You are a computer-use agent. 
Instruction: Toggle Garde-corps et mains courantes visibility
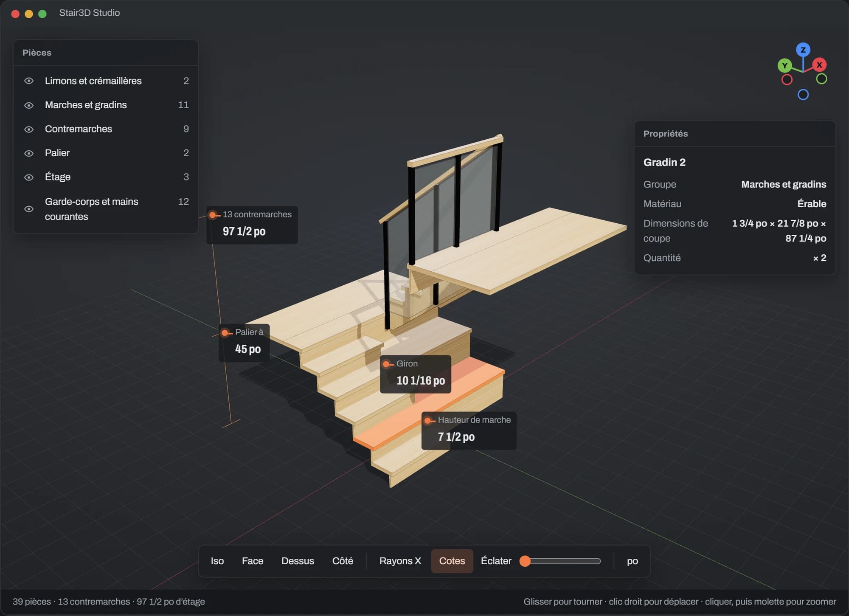pyautogui.click(x=29, y=209)
